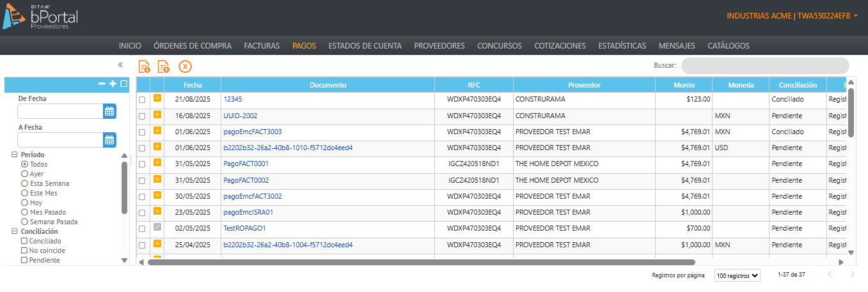Open the ÓRDENES DE COMPRA menu
868x292 pixels.
click(x=193, y=46)
